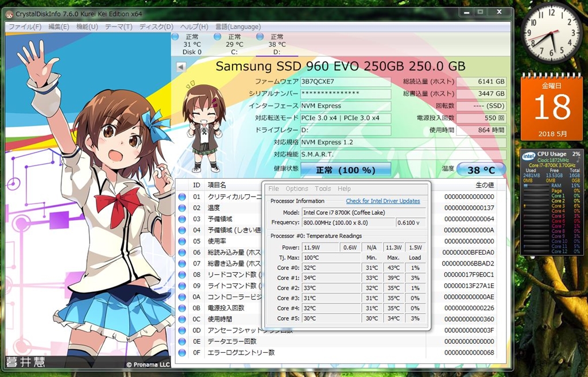This screenshot has width=588, height=377.
Task: Click the total host reads value 6141 GB
Action: 481,82
